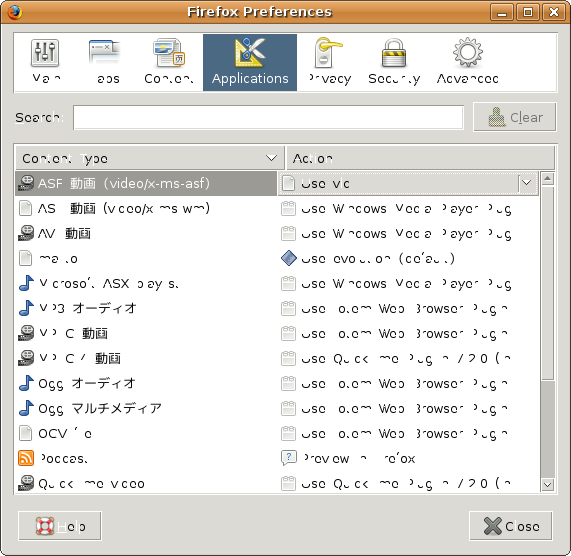Click the vertical scrollbar thumb of applications list
The height and width of the screenshot is (556, 571).
coord(548,283)
